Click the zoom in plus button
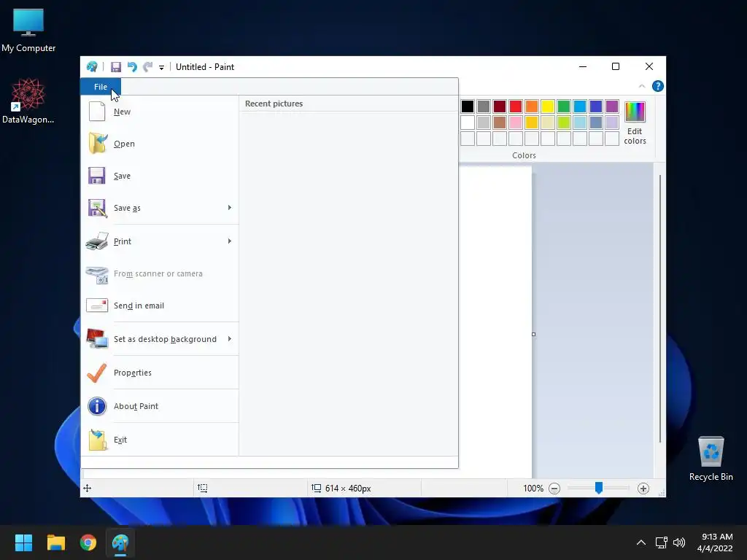This screenshot has height=560, width=747. (x=643, y=489)
